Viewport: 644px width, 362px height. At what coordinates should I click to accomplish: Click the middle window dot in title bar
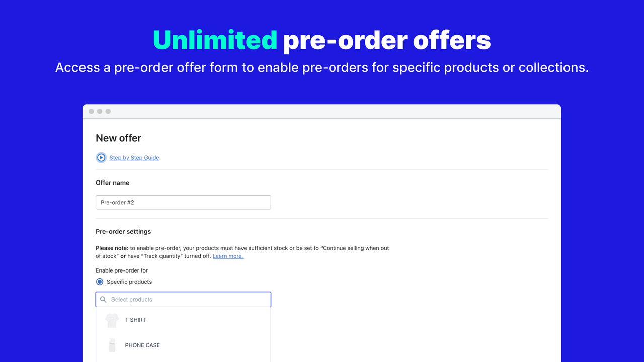click(100, 111)
